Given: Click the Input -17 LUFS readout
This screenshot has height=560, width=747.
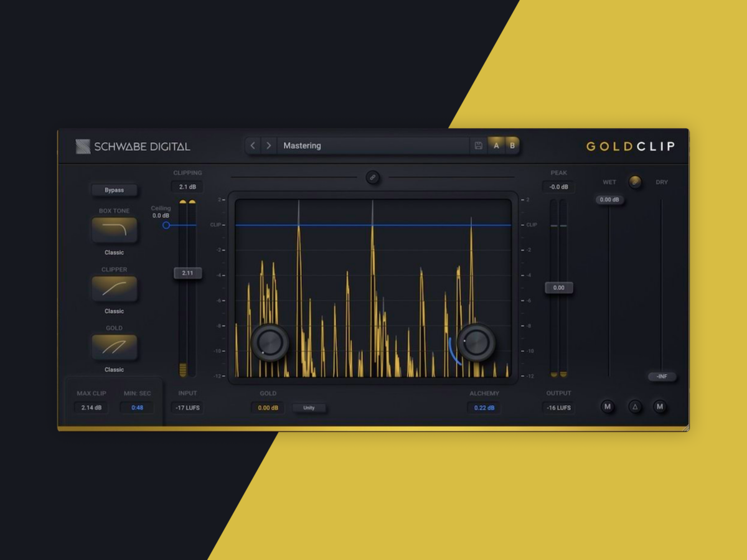Looking at the screenshot, I should pos(187,408).
